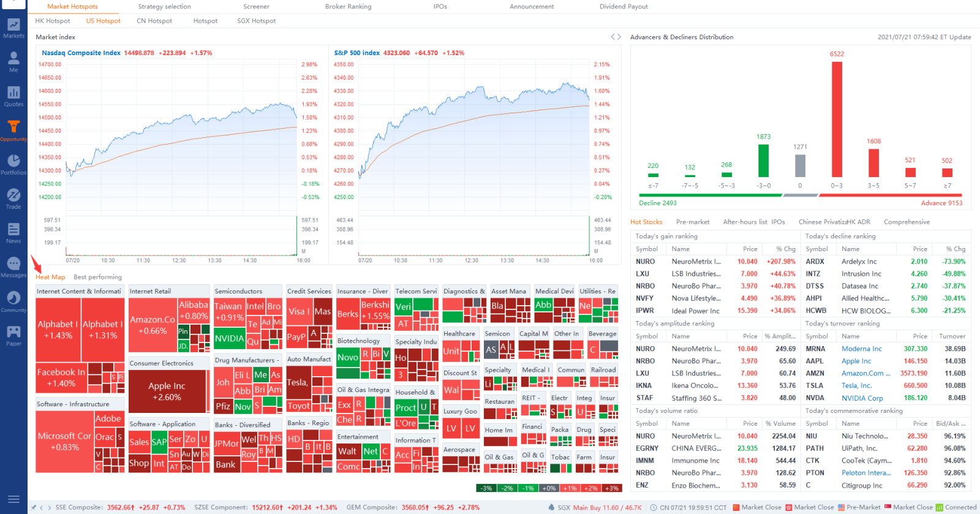Switch to Best performing view

(x=97, y=277)
